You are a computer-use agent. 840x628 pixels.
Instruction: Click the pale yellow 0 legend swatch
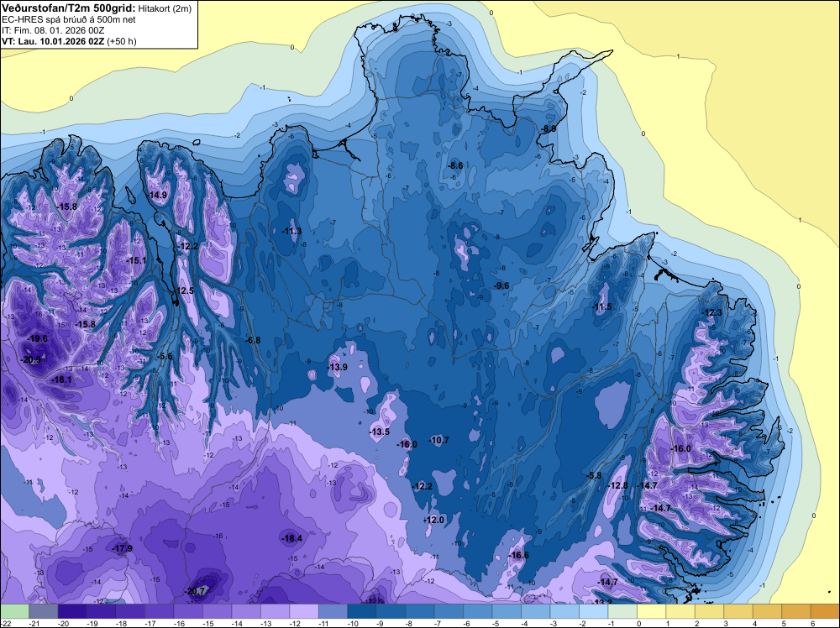click(651, 611)
